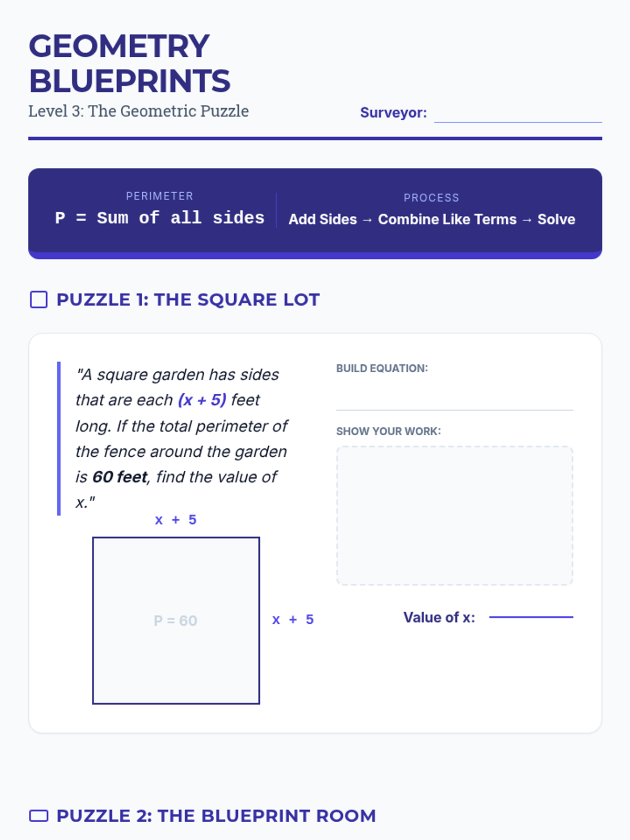Image resolution: width=630 pixels, height=840 pixels.
Task: Click the Puzzle 2 rectangle icon
Action: coord(39,816)
